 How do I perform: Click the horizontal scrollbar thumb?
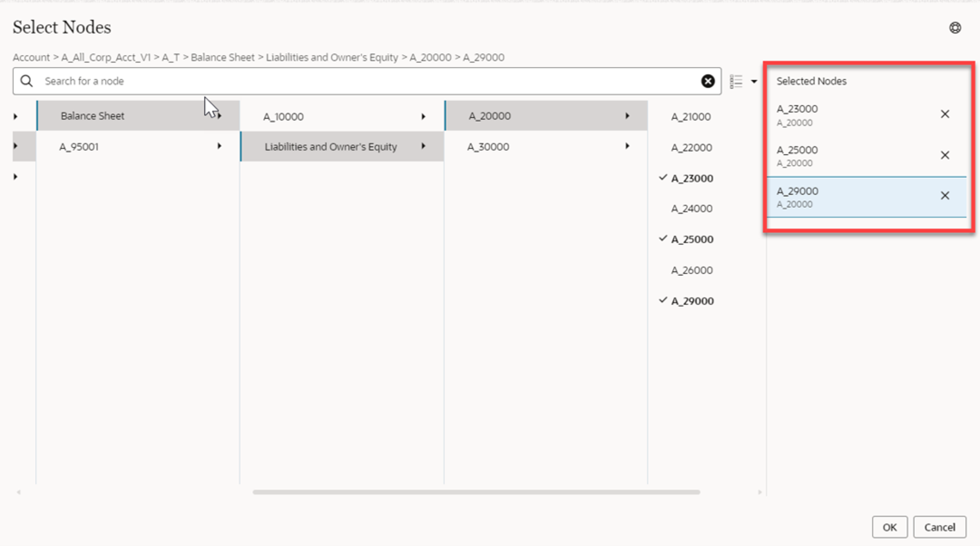[x=476, y=492]
